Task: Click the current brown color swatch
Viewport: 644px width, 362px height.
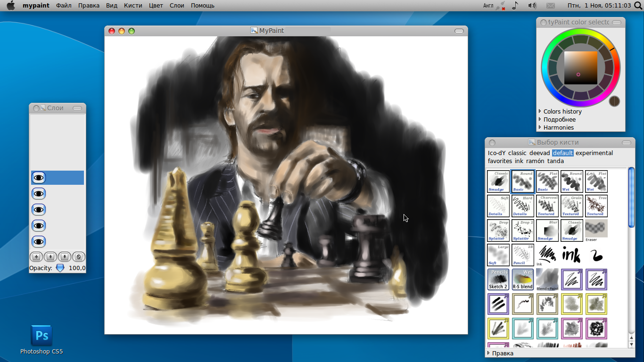Action: coord(614,101)
